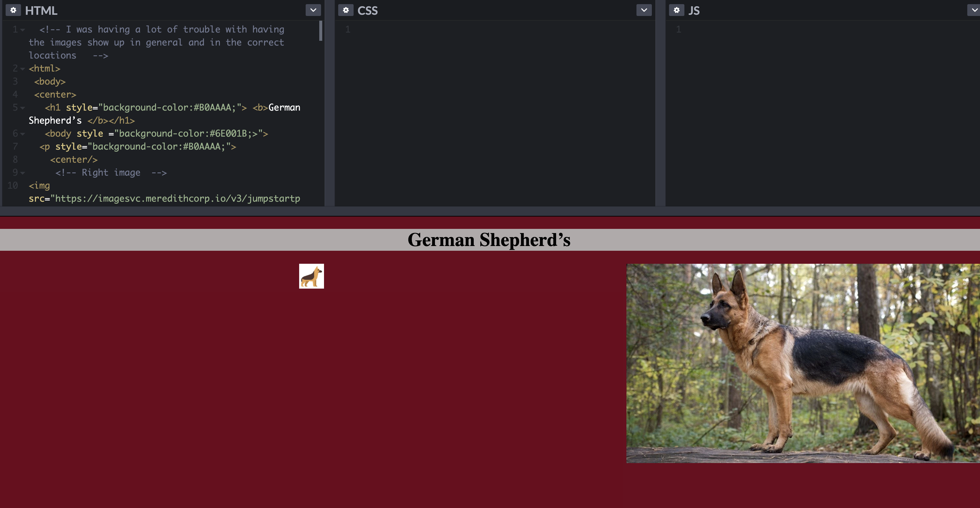Image resolution: width=980 pixels, height=508 pixels.
Task: Open HTML editor settings gear
Action: [x=13, y=10]
